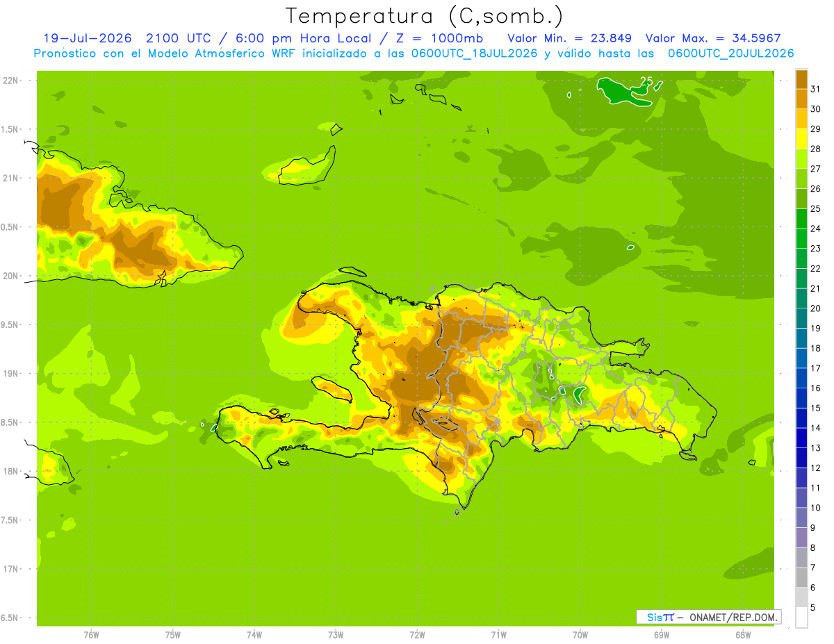This screenshot has height=644, width=834.
Task: Select the date text '19-Jul-2026'
Action: pyautogui.click(x=88, y=38)
